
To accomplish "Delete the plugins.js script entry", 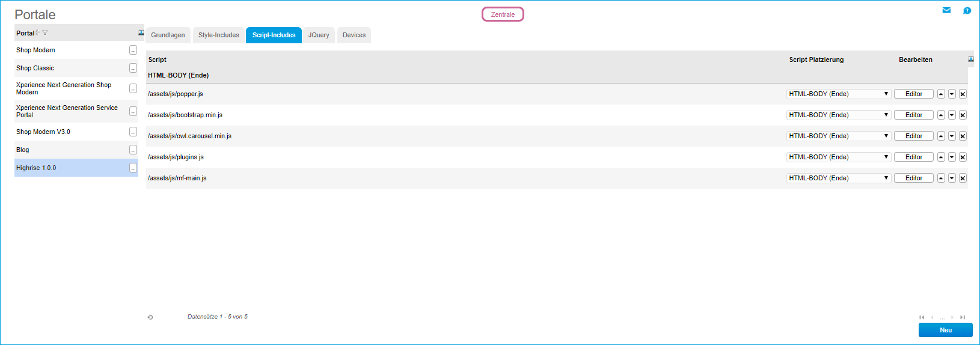I will point(963,157).
